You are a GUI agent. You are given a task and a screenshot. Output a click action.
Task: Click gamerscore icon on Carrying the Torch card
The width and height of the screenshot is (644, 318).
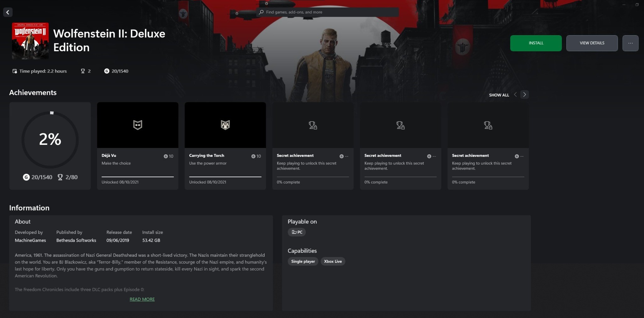[253, 156]
